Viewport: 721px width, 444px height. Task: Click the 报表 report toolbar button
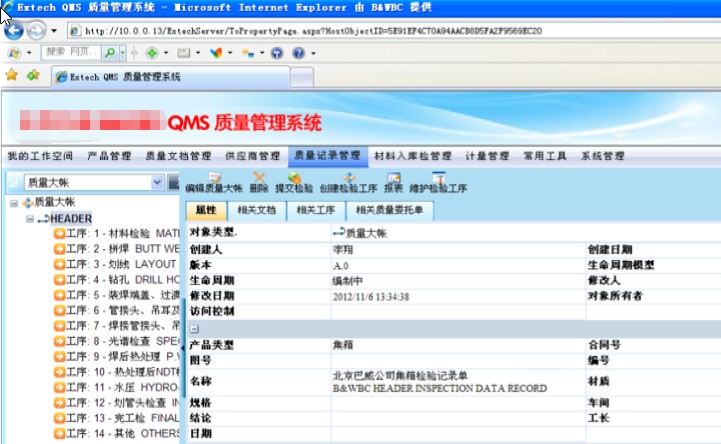pos(394,183)
